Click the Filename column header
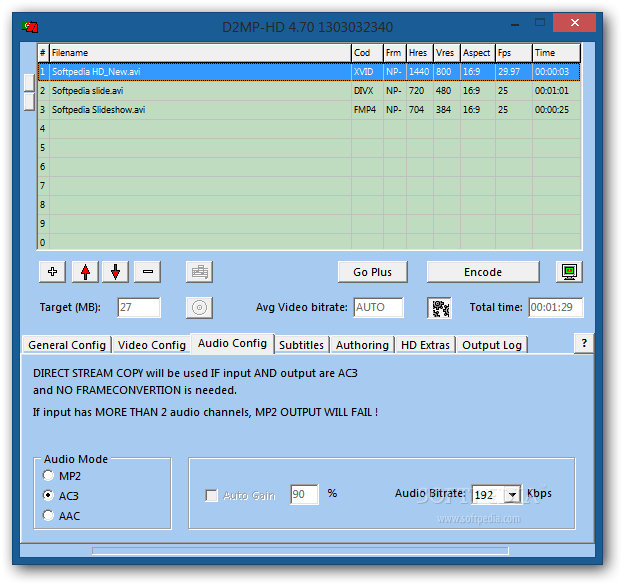This screenshot has height=585, width=623. point(200,53)
